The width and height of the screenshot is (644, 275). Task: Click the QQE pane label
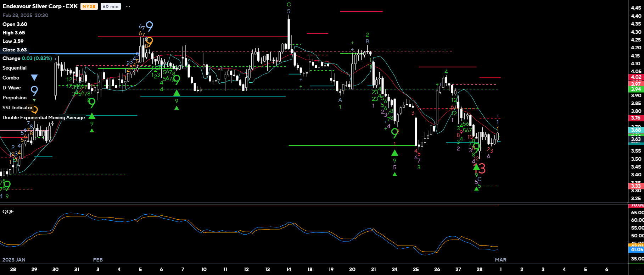pyautogui.click(x=9, y=211)
